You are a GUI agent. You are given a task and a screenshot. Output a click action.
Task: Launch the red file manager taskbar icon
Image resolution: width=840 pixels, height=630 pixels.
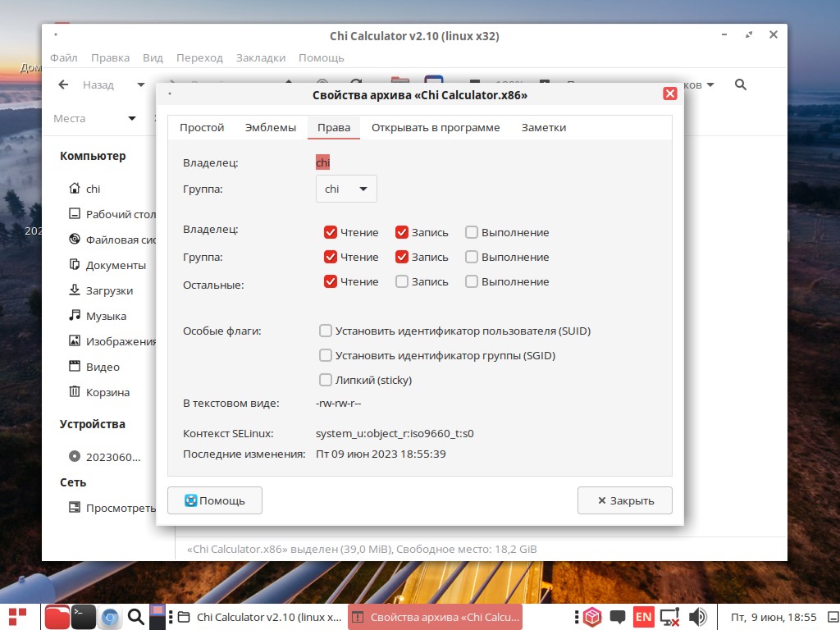(57, 617)
